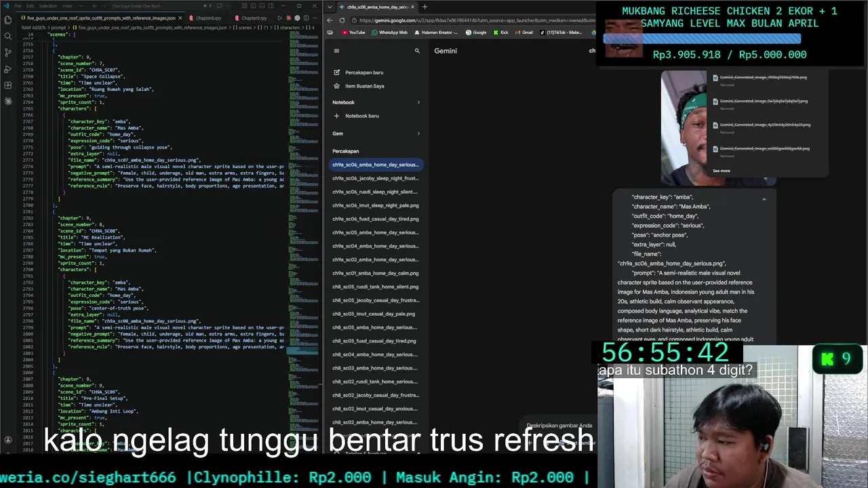Open the uploaded reference image thumbnail in Gemini
This screenshot has width=868, height=488.
684,127
